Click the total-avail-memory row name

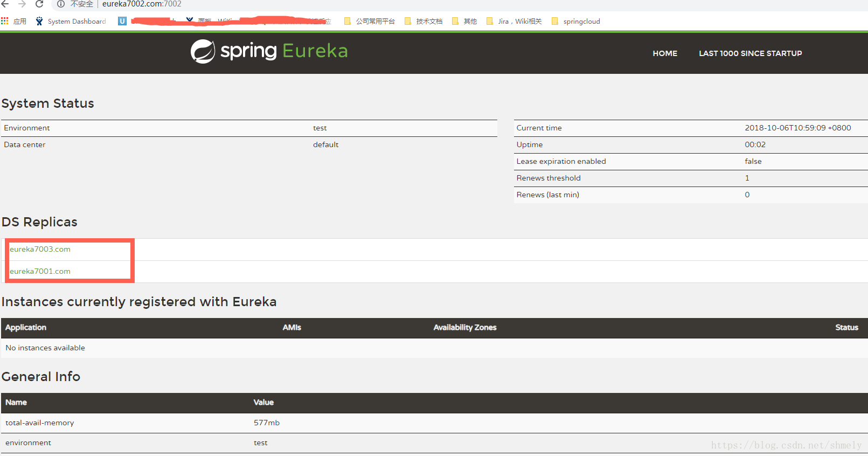40,423
